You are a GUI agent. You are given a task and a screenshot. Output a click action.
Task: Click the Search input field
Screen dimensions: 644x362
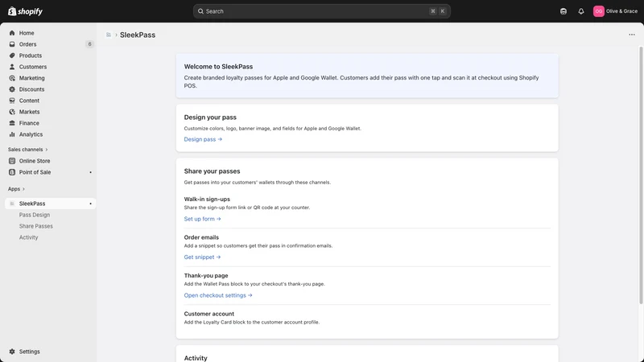(321, 11)
